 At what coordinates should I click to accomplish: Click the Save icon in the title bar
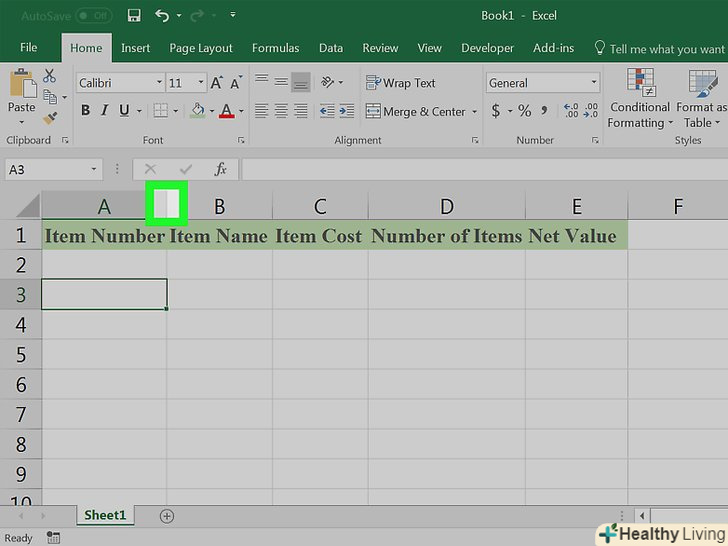(x=134, y=16)
